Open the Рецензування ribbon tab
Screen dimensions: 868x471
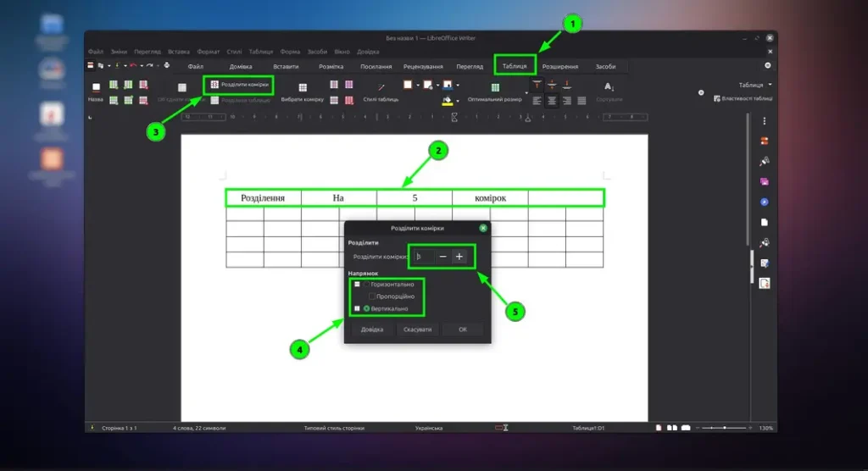pos(423,66)
